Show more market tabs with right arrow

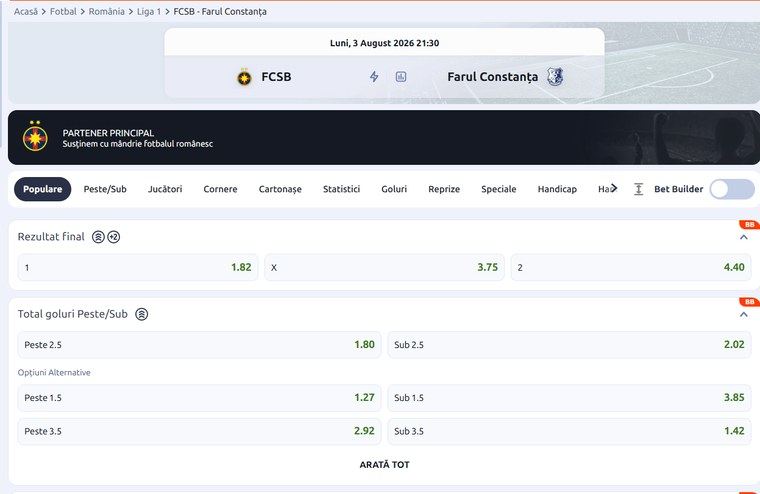click(614, 188)
